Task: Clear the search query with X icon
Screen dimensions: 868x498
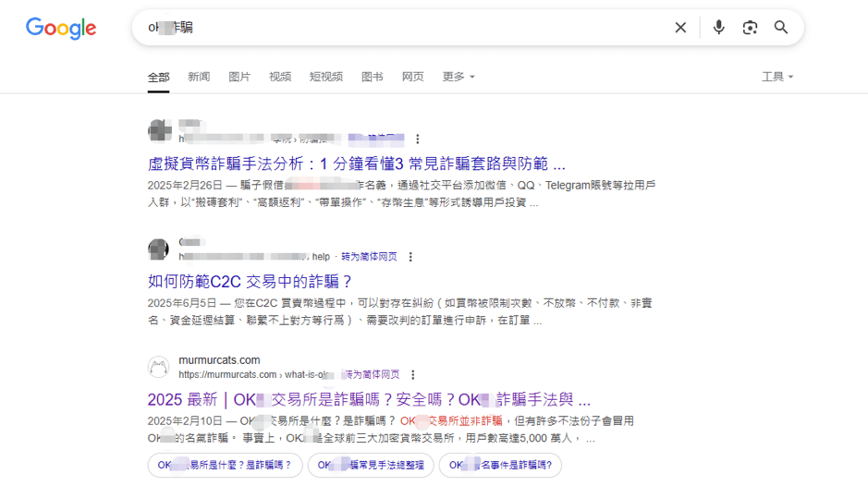Action: click(680, 27)
